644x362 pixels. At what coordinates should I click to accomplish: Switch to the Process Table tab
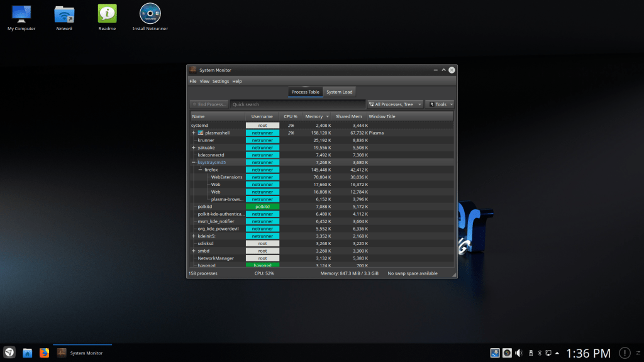305,92
